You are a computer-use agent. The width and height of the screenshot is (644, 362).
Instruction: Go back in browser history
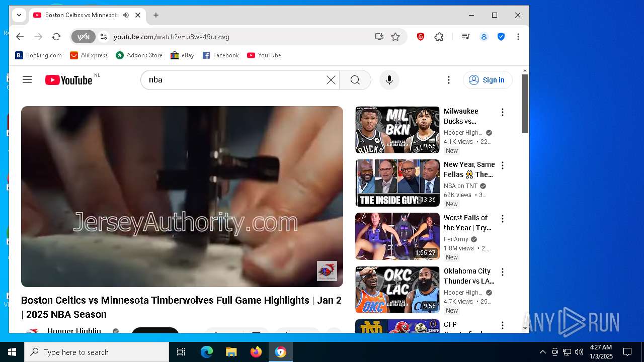coord(20,37)
